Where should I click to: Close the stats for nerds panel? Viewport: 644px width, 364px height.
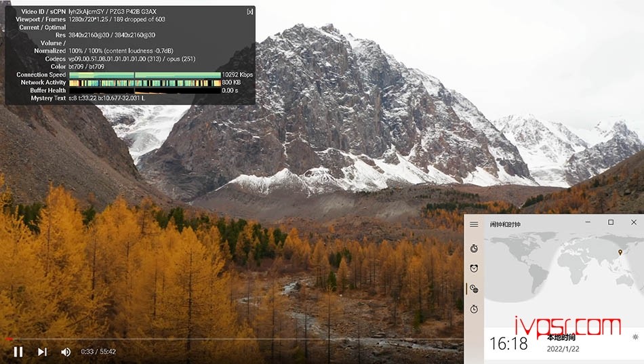click(x=249, y=12)
